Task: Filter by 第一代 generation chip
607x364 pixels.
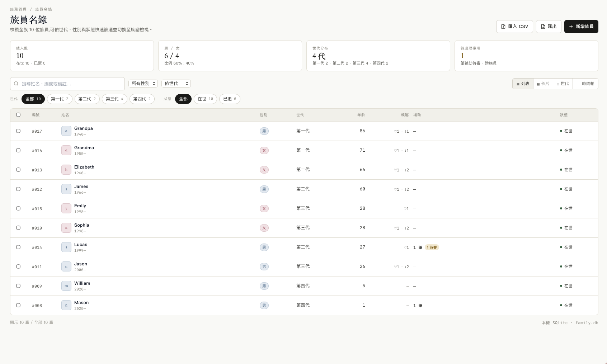Action: (x=60, y=99)
